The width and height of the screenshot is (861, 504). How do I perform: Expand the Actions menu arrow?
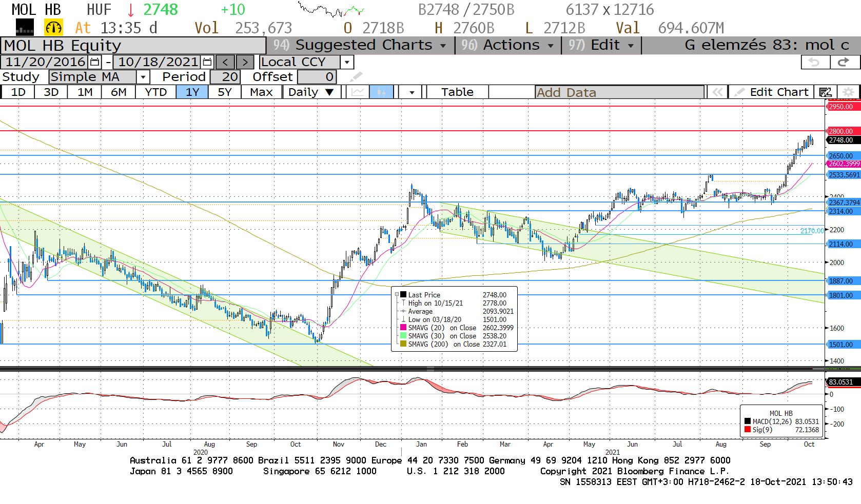point(551,46)
